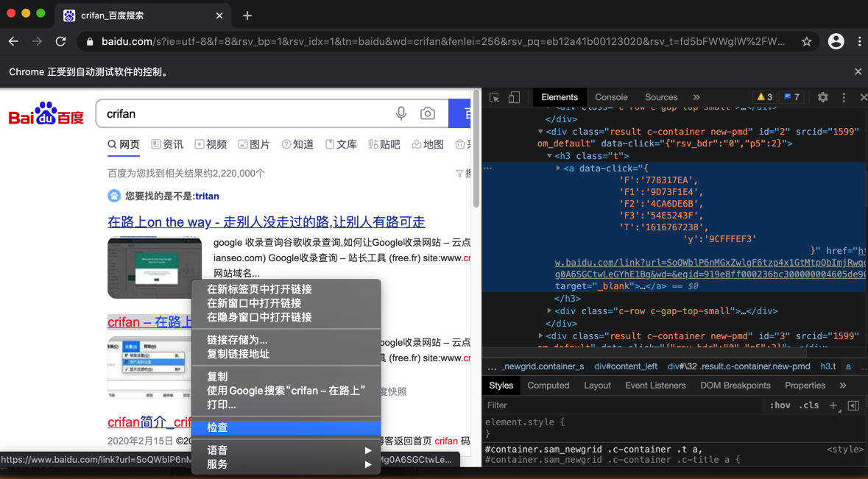Screen dimensions: 868x479
Task: Open 在路上on the way result link
Action: (x=267, y=221)
